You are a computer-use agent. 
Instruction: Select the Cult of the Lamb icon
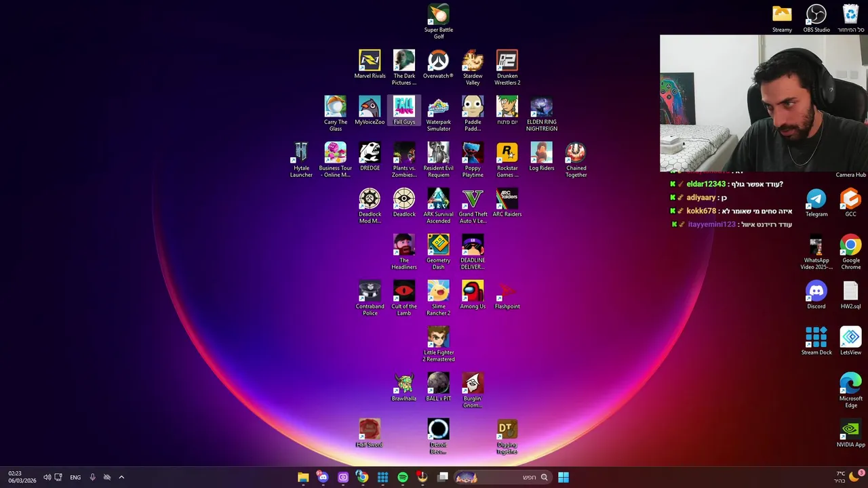[404, 298]
